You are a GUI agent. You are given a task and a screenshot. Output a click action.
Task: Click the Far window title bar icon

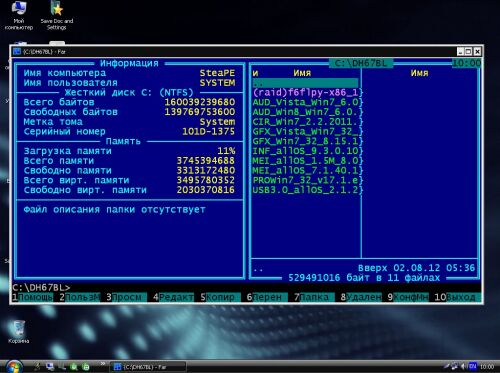pos(17,52)
